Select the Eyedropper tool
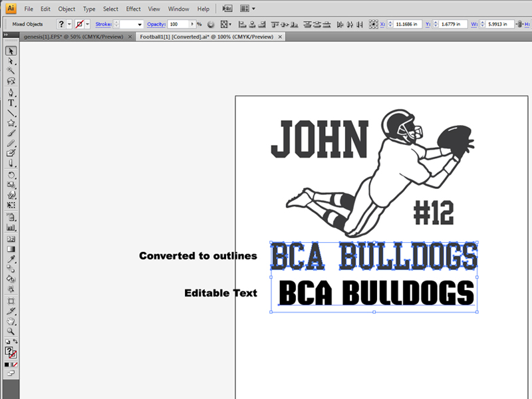The width and height of the screenshot is (532, 399). pyautogui.click(x=11, y=259)
